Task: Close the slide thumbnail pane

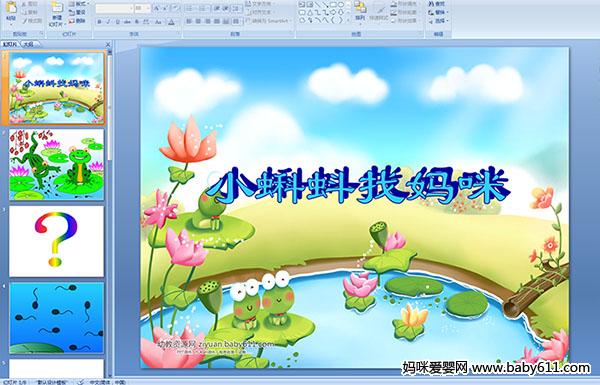Action: tap(108, 44)
